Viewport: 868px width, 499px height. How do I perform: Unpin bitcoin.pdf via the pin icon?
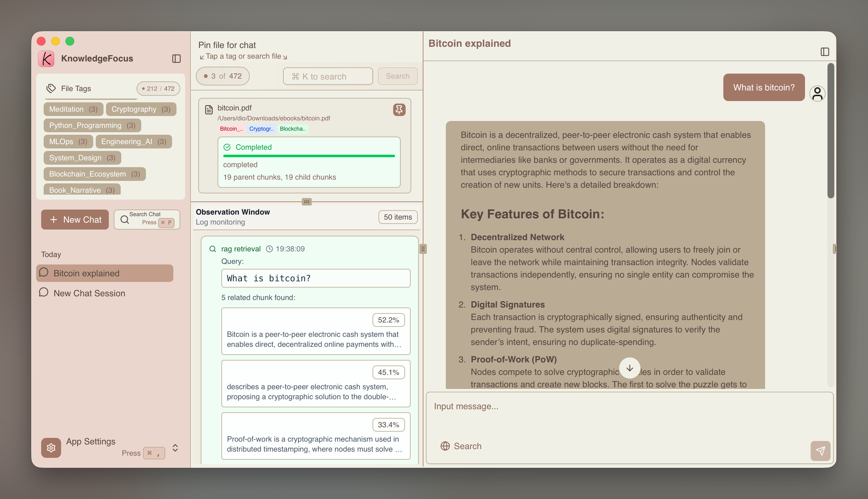click(x=398, y=109)
